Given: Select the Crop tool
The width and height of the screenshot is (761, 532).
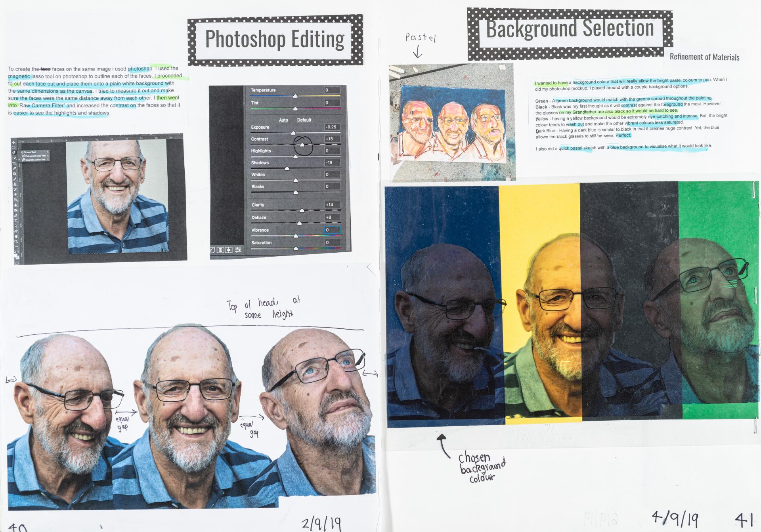Looking at the screenshot, I should pos(14,163).
